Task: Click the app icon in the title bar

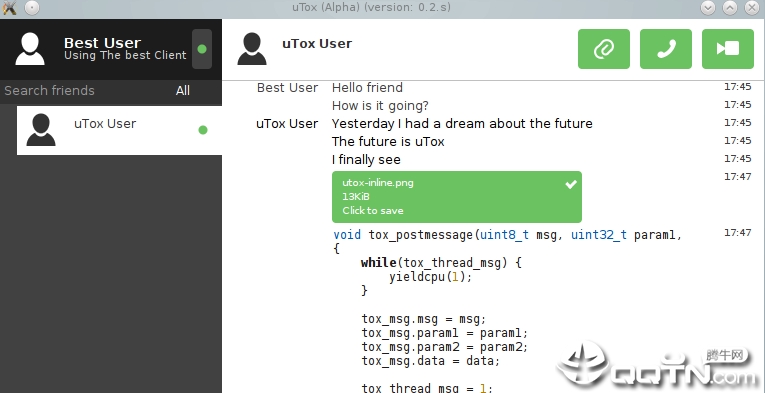Action: pyautogui.click(x=9, y=8)
